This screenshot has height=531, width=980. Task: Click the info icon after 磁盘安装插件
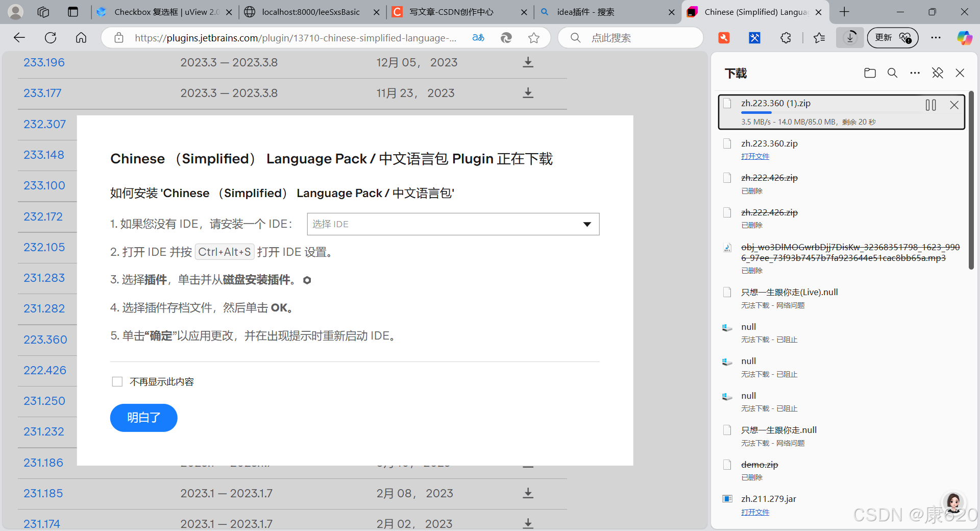307,280
